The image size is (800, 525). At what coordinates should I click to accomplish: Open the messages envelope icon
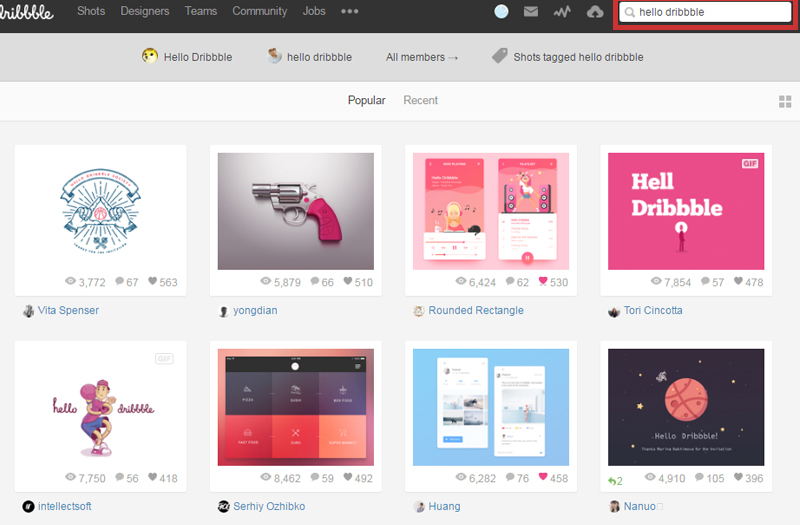(531, 11)
